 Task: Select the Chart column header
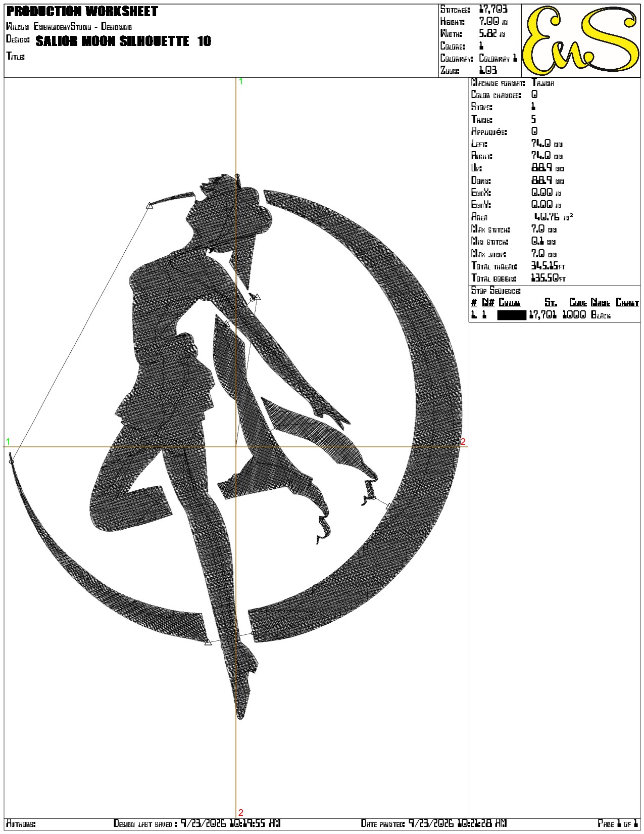click(627, 302)
